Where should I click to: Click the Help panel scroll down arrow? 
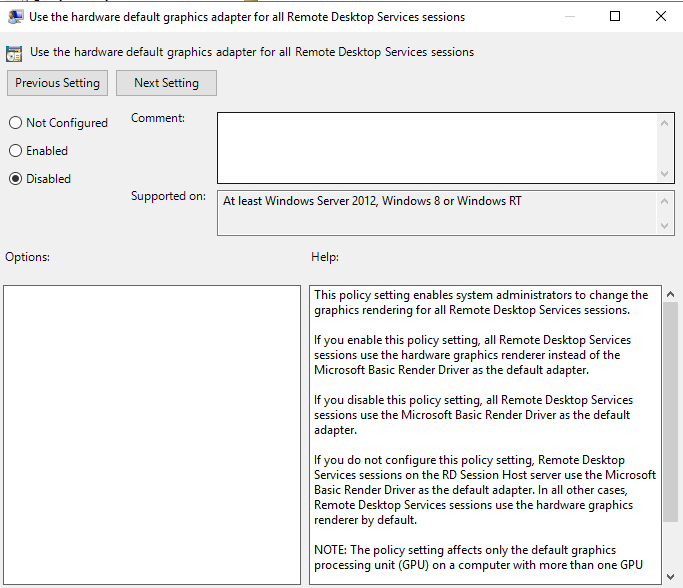tap(670, 577)
